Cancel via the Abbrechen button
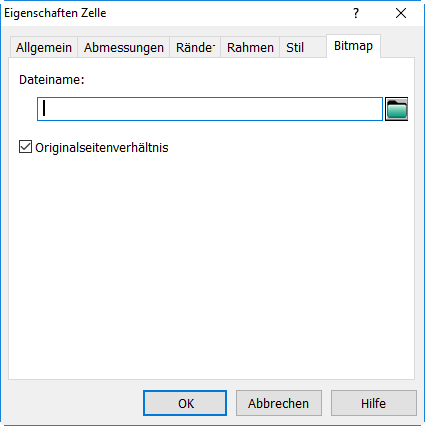Image resolution: width=425 pixels, height=426 pixels. point(279,403)
